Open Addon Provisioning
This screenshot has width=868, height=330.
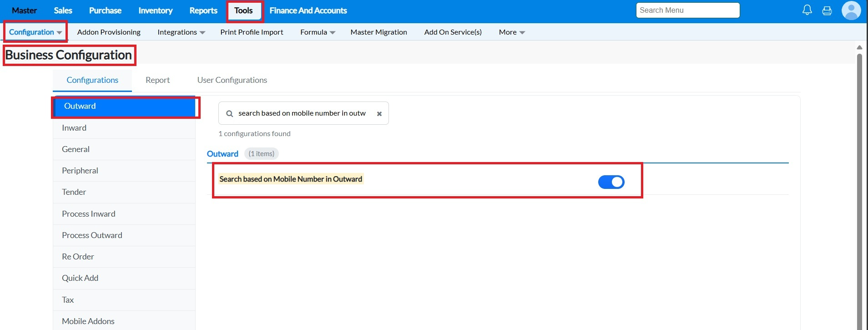[x=109, y=32]
